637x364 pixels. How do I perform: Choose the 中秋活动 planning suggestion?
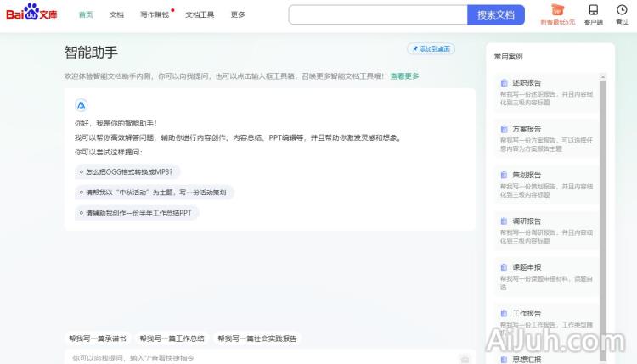pyautogui.click(x=154, y=193)
